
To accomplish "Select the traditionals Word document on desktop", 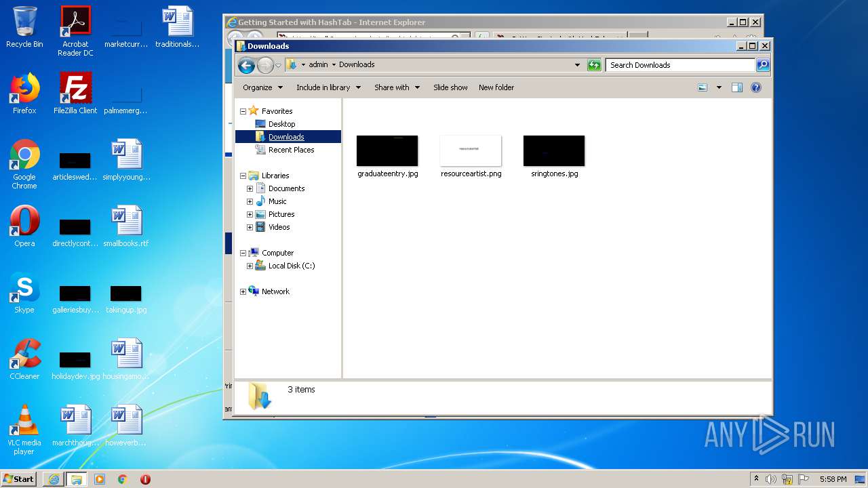I will pos(178,27).
